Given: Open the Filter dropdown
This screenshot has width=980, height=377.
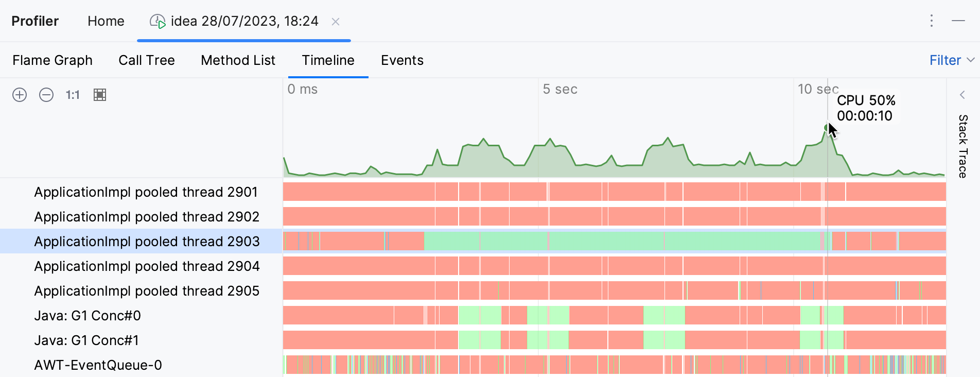Looking at the screenshot, I should [951, 60].
